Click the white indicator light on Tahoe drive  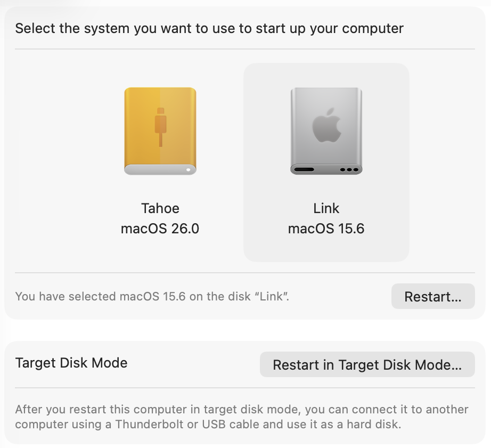point(188,170)
